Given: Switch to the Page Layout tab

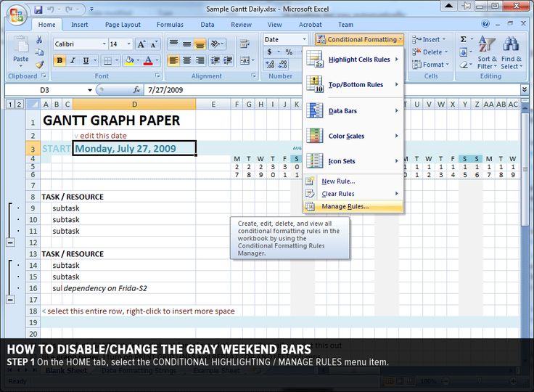Looking at the screenshot, I should pyautogui.click(x=123, y=25).
